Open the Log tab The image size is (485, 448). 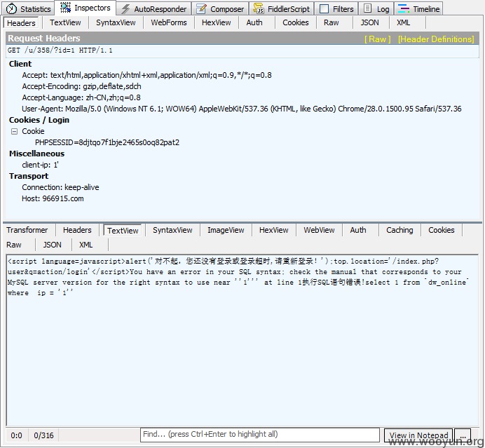[x=376, y=9]
